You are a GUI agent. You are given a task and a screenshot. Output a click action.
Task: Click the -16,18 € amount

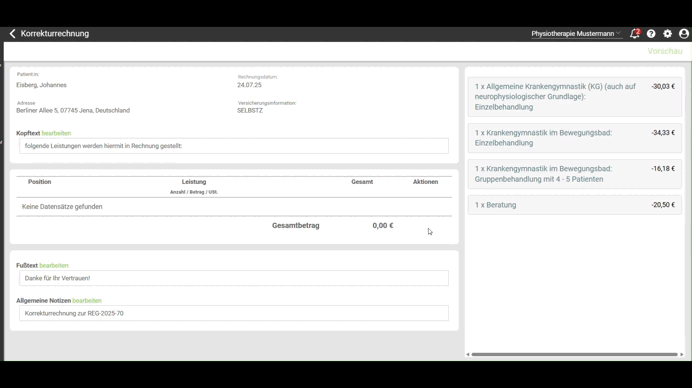[x=663, y=169]
